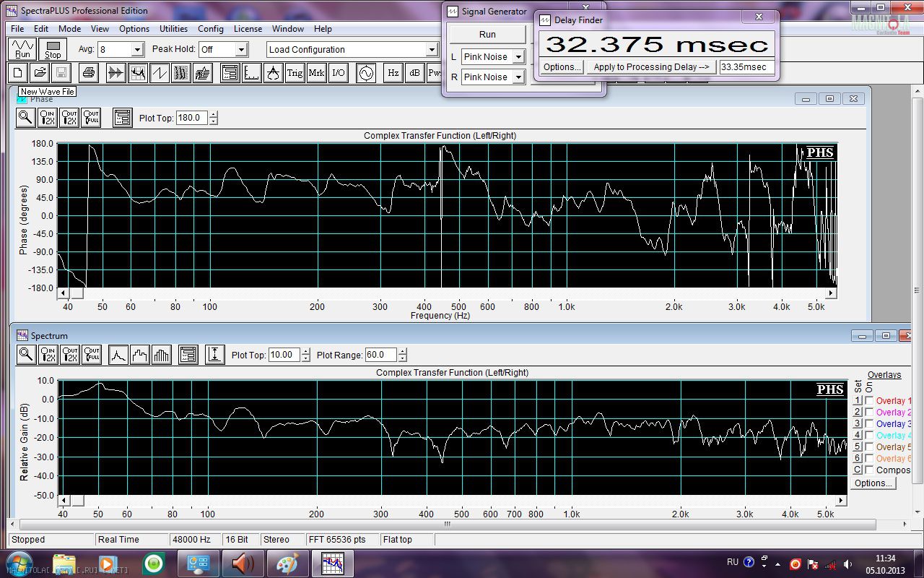Screen dimensions: 924x578
Task: Open the File menu
Action: [17, 29]
